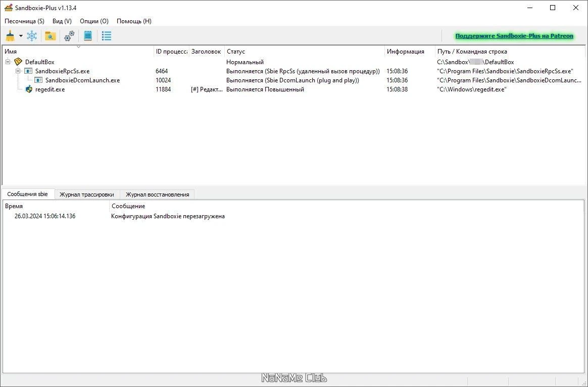
Task: Select the SandboxieRpcSs.exe process row
Action: (x=293, y=71)
